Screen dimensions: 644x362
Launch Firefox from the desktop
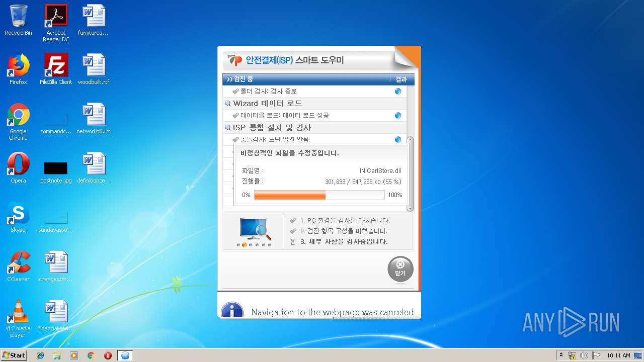pyautogui.click(x=18, y=69)
